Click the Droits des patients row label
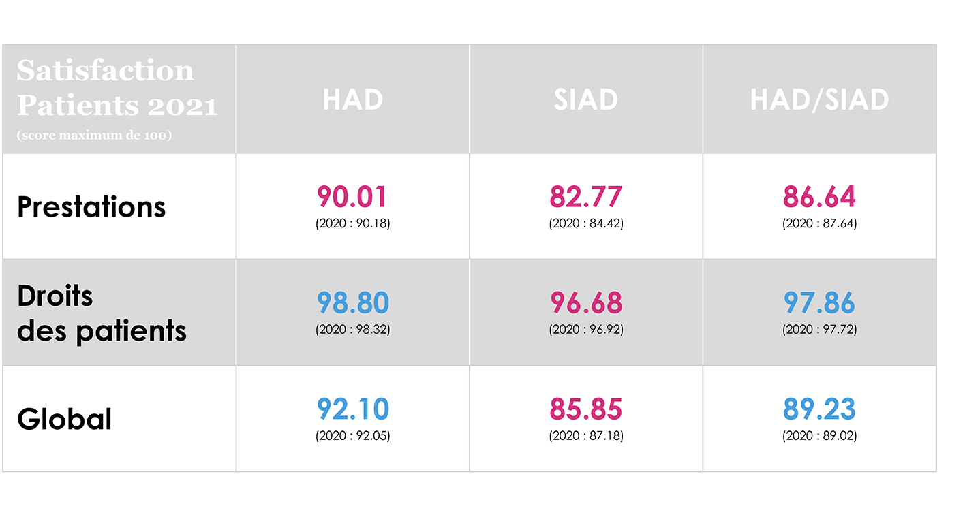980x519 pixels. click(102, 313)
